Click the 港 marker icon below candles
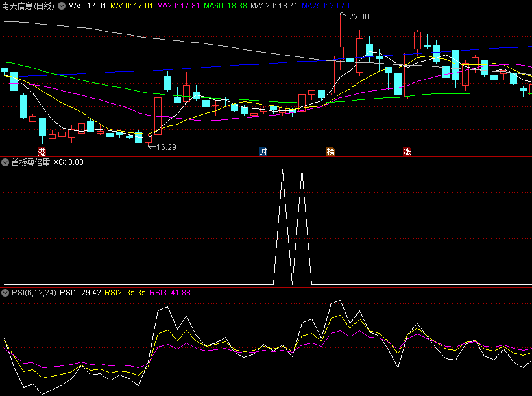This screenshot has height=396, width=532. click(x=42, y=151)
